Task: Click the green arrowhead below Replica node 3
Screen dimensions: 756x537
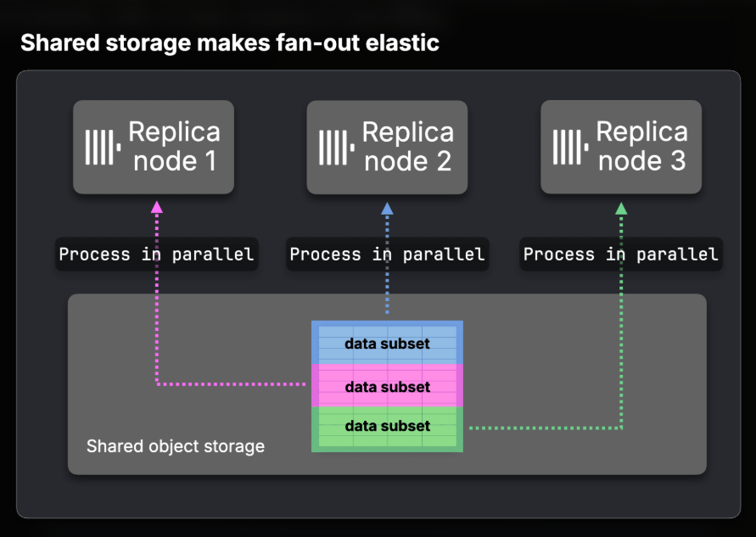Action: [621, 208]
